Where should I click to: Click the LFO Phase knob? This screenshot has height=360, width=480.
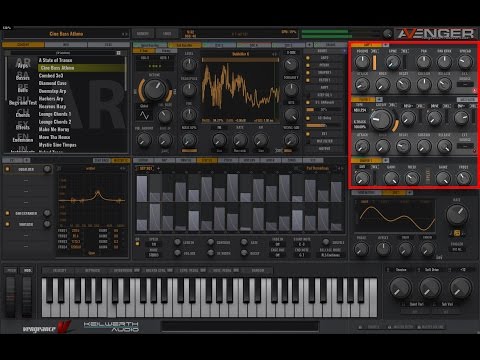361,249
